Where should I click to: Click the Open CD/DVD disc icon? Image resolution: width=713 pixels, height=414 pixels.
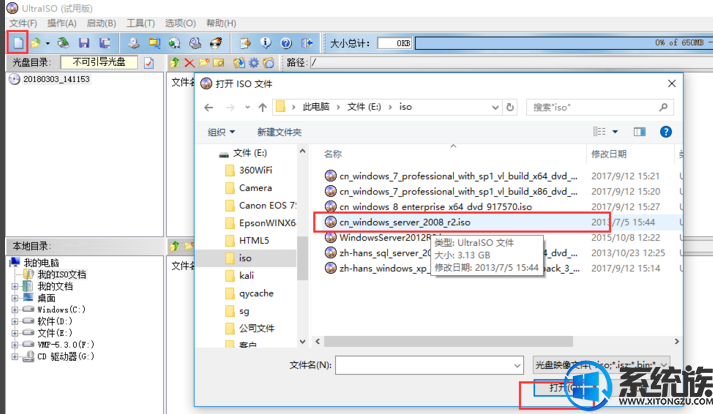coord(63,43)
